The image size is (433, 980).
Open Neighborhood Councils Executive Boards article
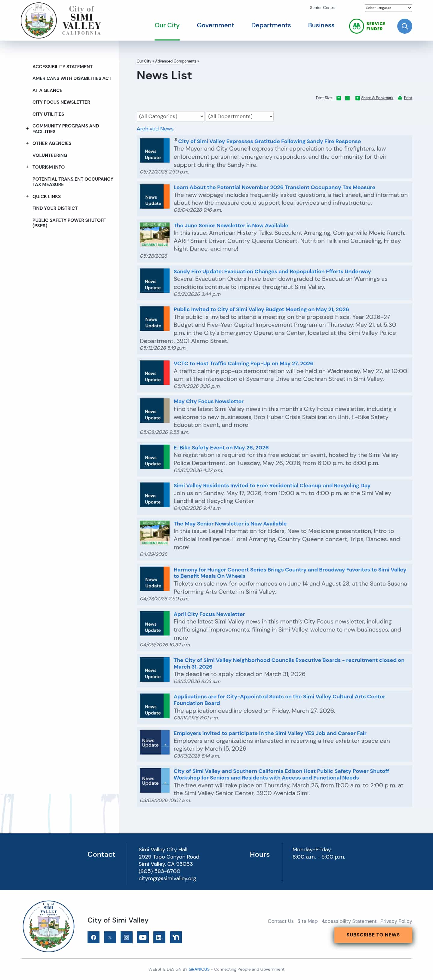click(x=289, y=663)
